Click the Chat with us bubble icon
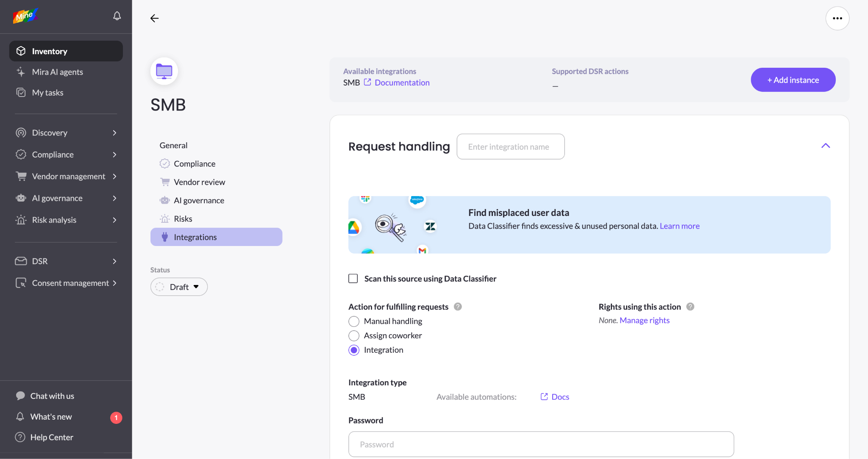The image size is (868, 459). pos(20,396)
